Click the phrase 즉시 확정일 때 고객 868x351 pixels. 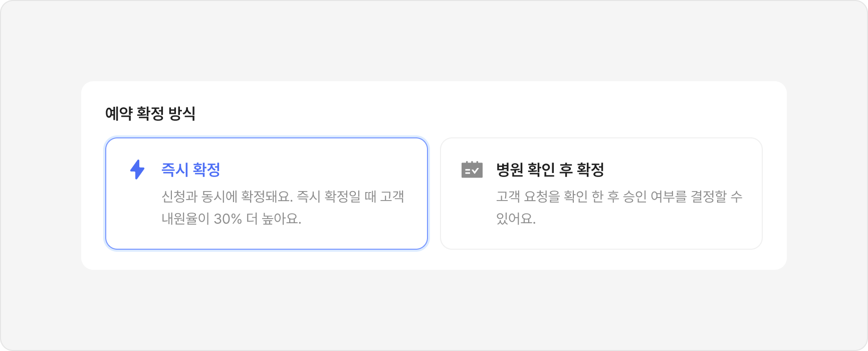click(x=350, y=196)
